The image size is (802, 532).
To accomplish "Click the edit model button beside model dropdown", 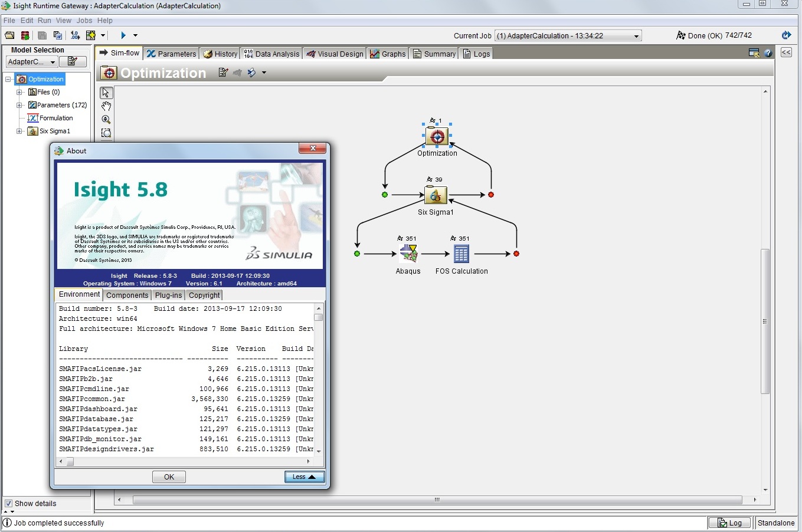I will 73,61.
